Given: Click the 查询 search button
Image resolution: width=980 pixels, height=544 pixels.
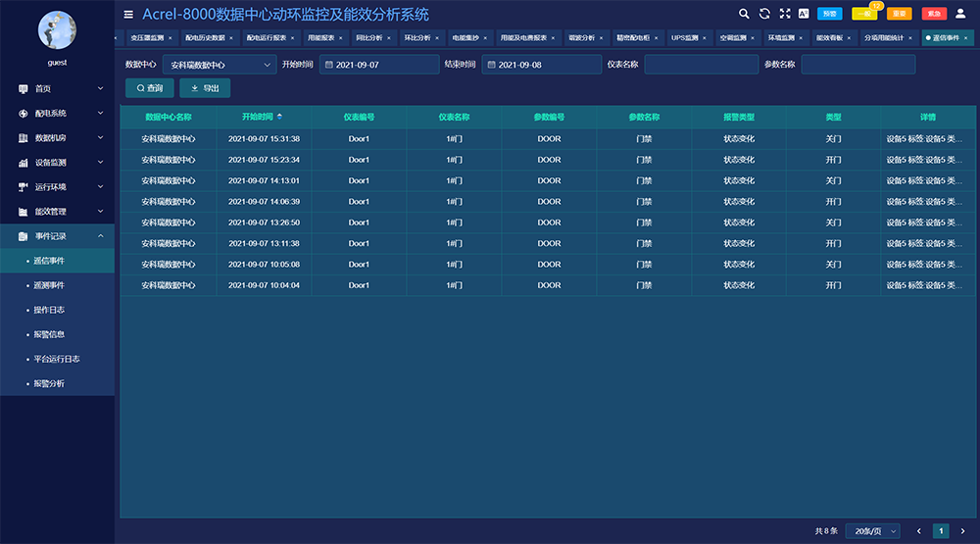Looking at the screenshot, I should pos(150,88).
